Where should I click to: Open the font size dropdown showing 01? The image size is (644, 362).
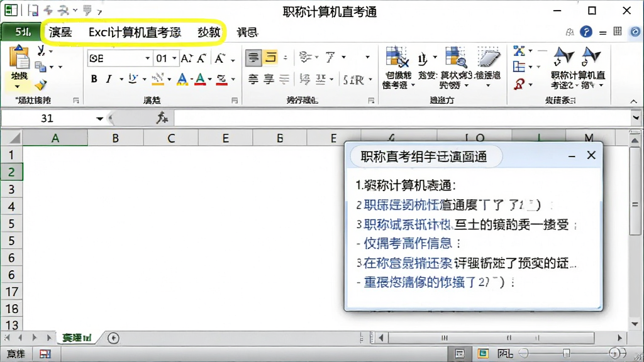click(x=175, y=58)
